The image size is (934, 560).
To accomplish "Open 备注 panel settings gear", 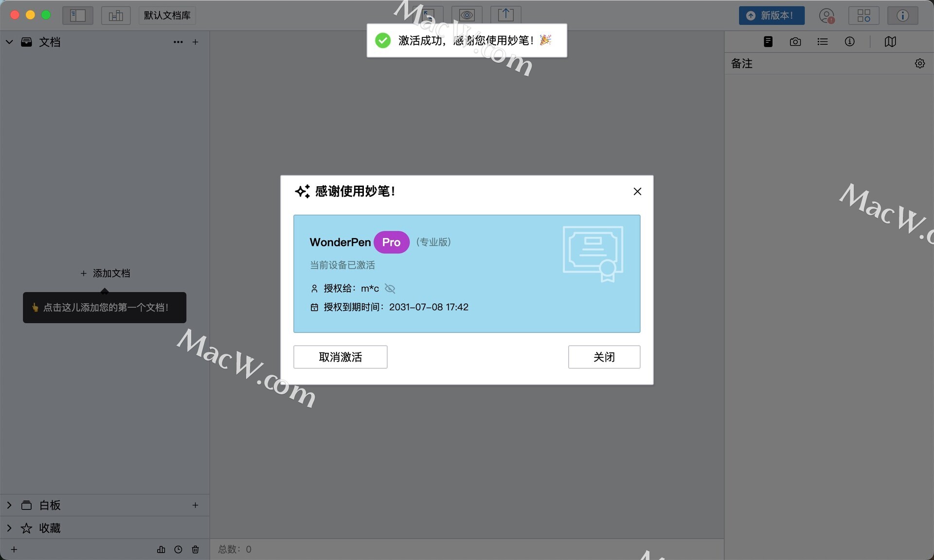I will [x=920, y=64].
